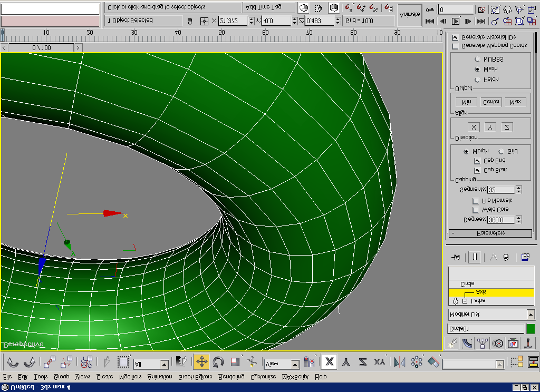Select the Select and Link tool
Image resolution: width=540 pixels, height=392 pixels.
pos(49,362)
